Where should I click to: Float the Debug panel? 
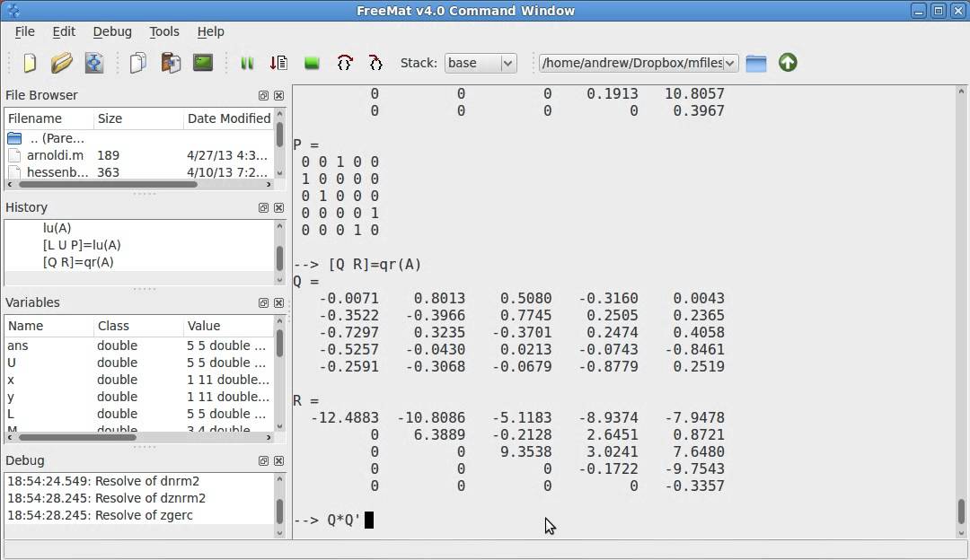[x=263, y=461]
